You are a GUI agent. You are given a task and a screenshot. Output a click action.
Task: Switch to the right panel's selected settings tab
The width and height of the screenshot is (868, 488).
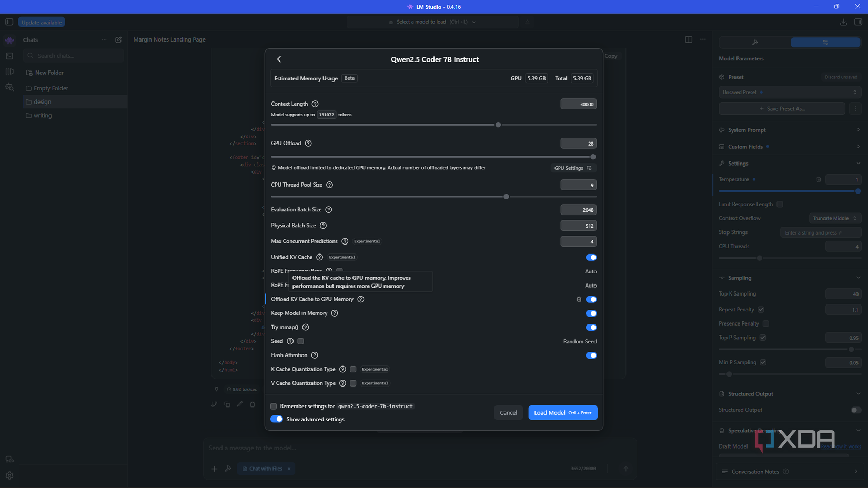(x=825, y=43)
